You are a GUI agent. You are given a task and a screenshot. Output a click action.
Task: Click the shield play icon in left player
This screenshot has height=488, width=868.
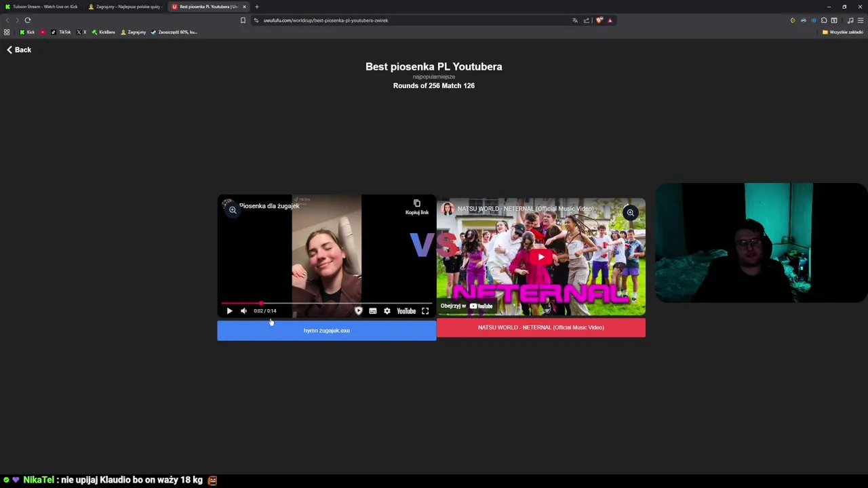[x=358, y=311]
